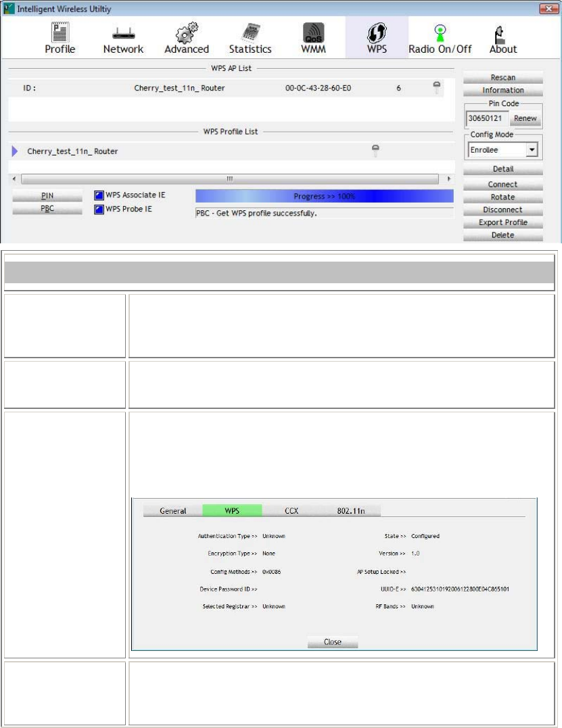Close the Intelligent Wireless Utility window

click(x=548, y=8)
